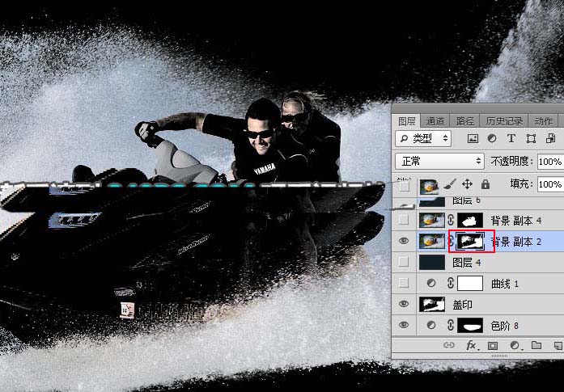This screenshot has width=564, height=392.
Task: Open the 类型 layer filter dropdown
Action: pyautogui.click(x=423, y=138)
